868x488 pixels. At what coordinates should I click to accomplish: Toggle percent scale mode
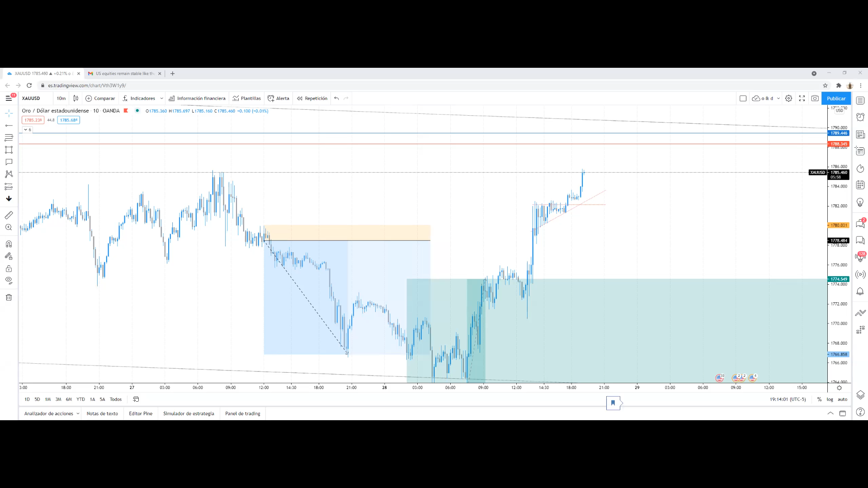click(819, 399)
